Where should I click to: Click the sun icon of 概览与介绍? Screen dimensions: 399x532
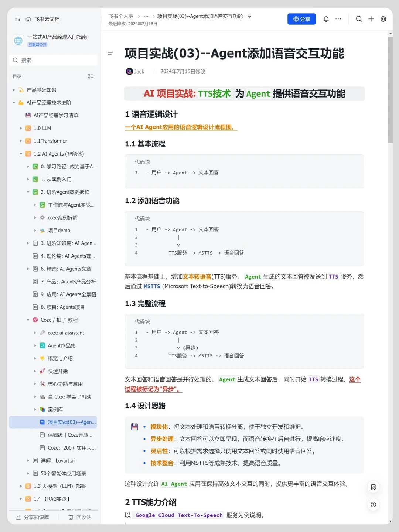click(x=42, y=358)
